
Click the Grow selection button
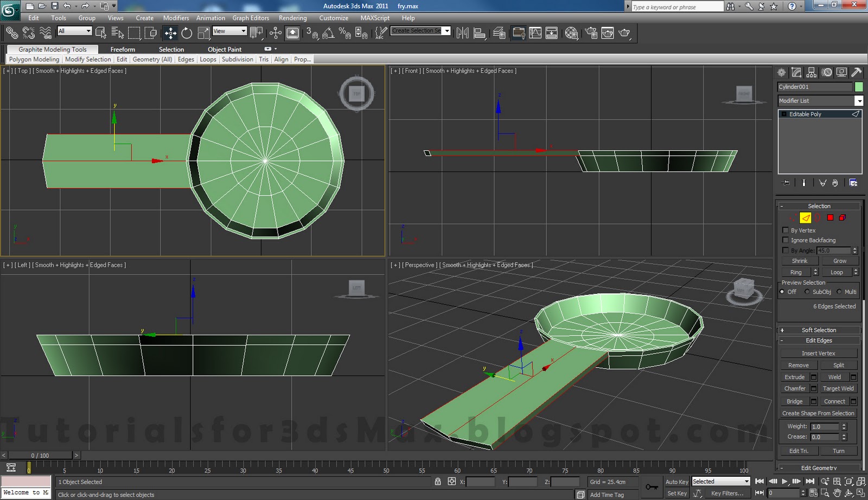point(839,261)
